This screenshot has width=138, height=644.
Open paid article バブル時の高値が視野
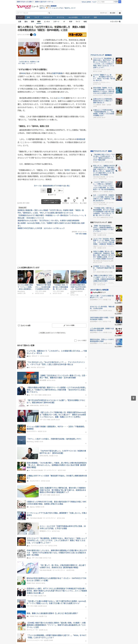point(102,330)
